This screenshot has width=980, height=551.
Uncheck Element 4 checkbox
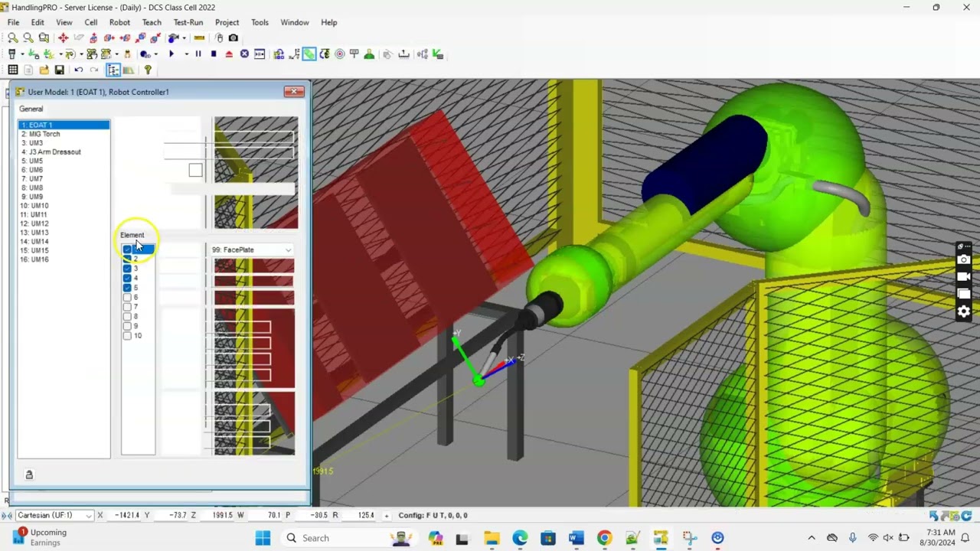127,279
